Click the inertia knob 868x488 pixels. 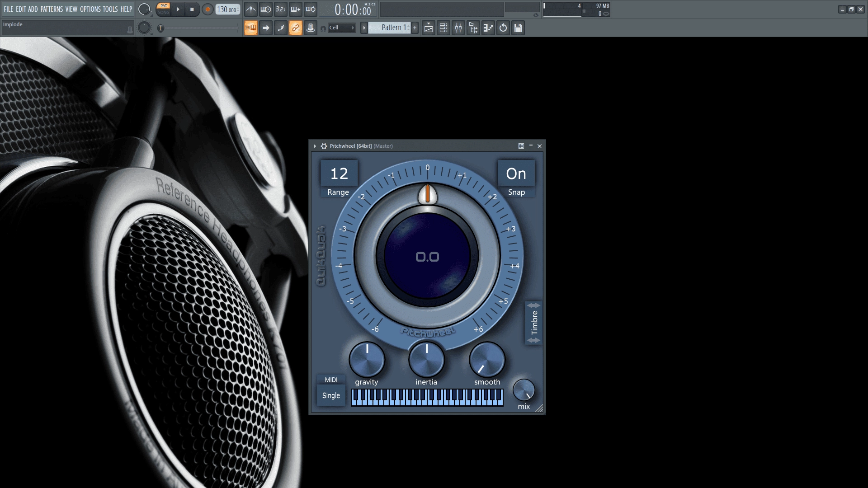[426, 360]
